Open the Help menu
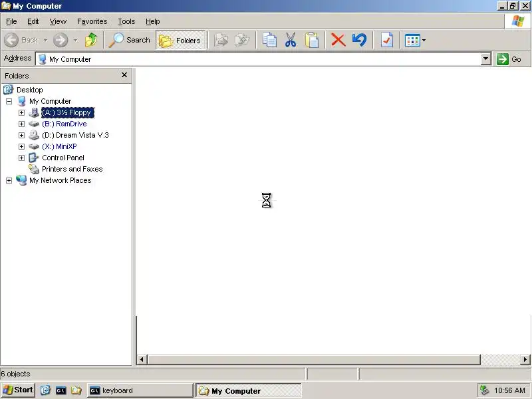The image size is (532, 399). pyautogui.click(x=153, y=21)
